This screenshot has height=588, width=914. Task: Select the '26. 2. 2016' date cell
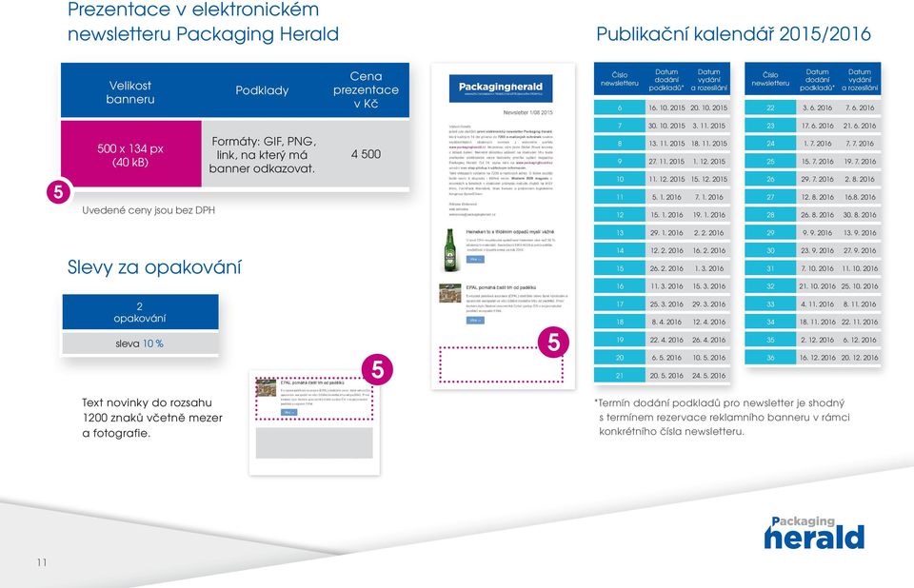click(x=666, y=268)
